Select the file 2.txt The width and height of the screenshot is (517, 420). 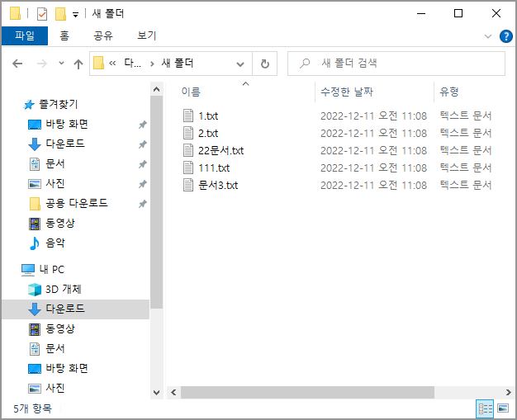point(208,134)
